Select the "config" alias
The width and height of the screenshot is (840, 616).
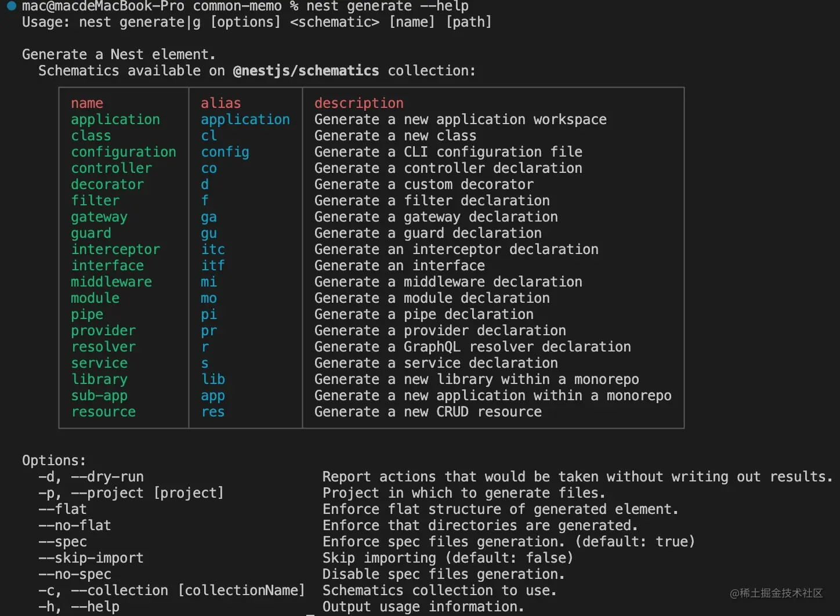(x=225, y=152)
